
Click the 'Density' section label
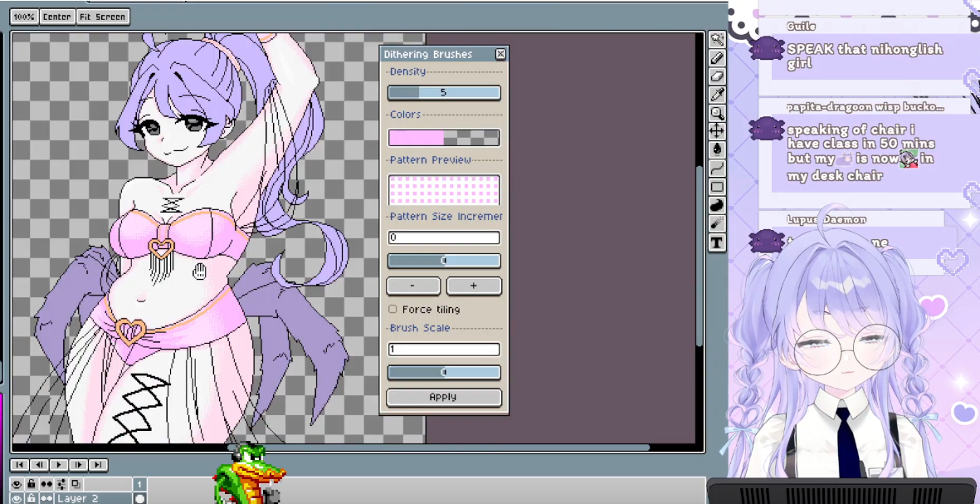pyautogui.click(x=407, y=72)
